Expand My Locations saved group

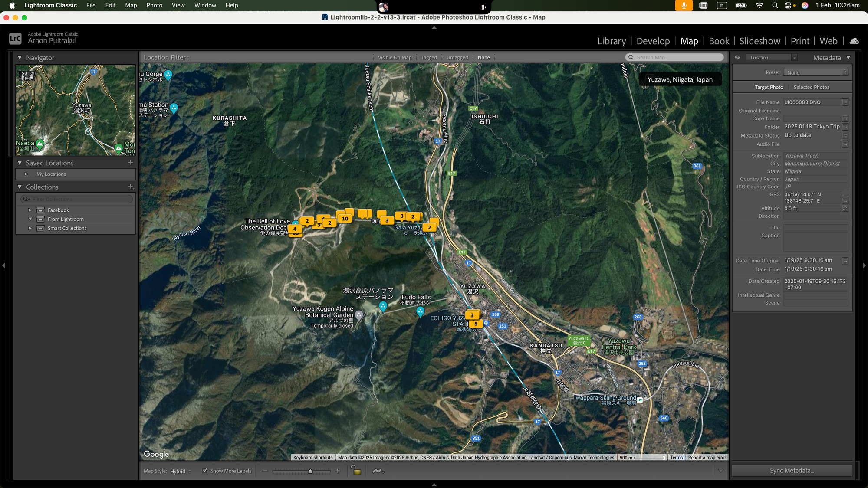pyautogui.click(x=26, y=174)
